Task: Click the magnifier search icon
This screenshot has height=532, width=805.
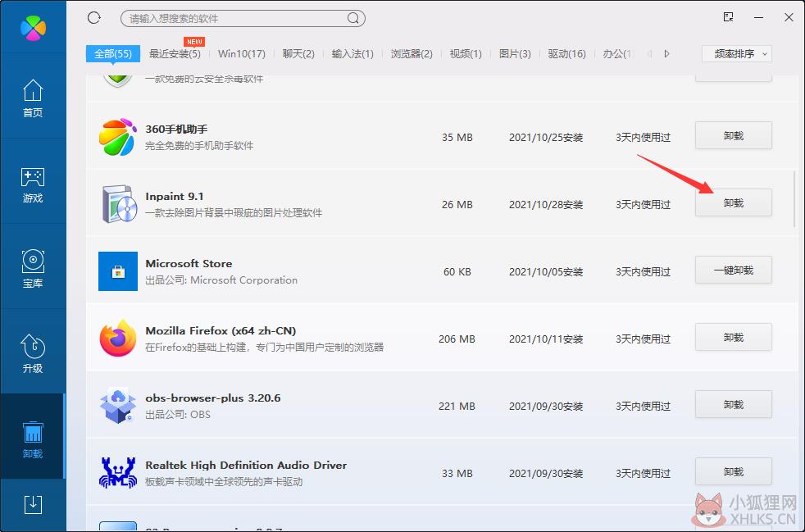Action: click(352, 19)
